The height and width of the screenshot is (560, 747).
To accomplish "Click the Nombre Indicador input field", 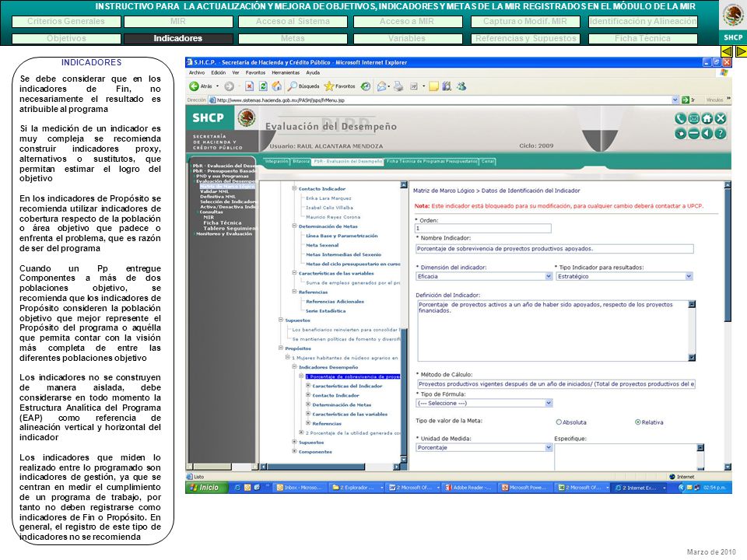I will 555,249.
